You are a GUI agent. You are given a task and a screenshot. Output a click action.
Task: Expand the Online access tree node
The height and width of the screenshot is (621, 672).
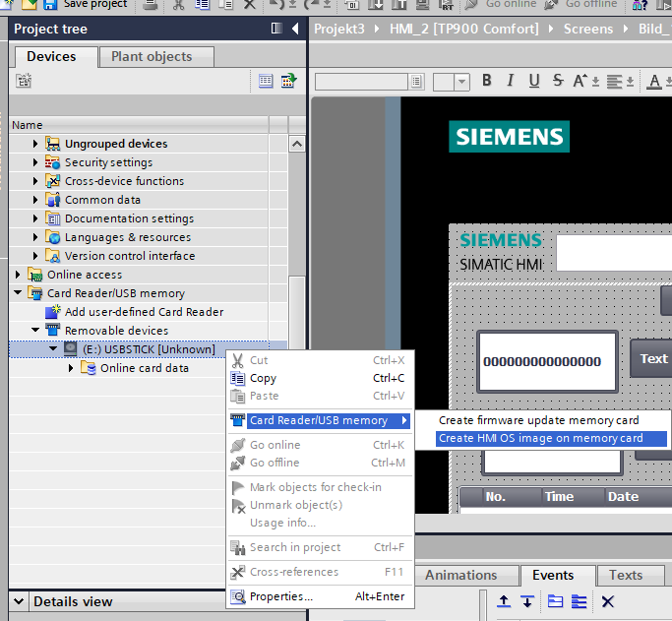point(19,275)
